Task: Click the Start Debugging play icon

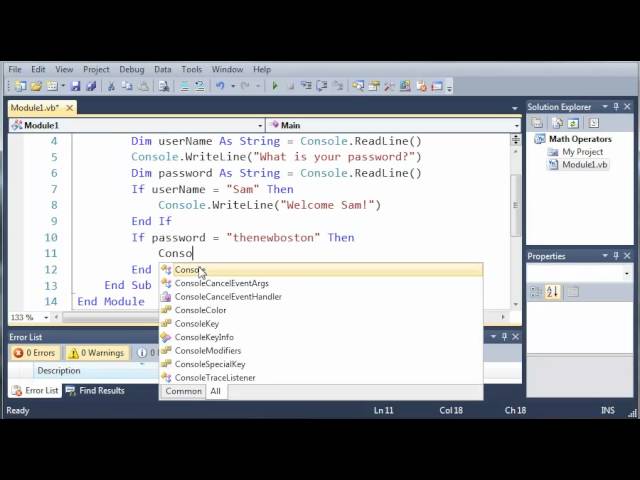Action: tap(275, 87)
